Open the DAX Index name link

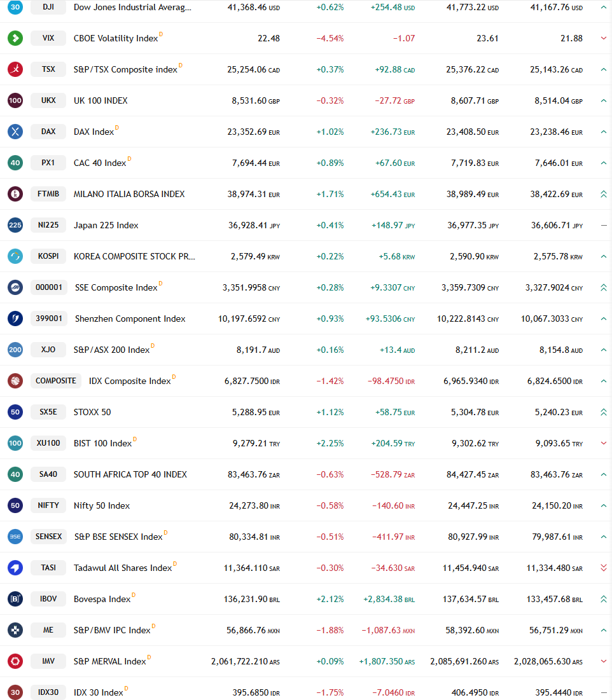coord(94,132)
